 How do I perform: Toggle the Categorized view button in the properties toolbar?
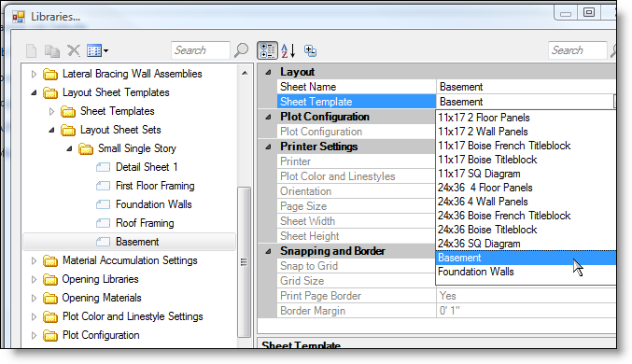[267, 50]
